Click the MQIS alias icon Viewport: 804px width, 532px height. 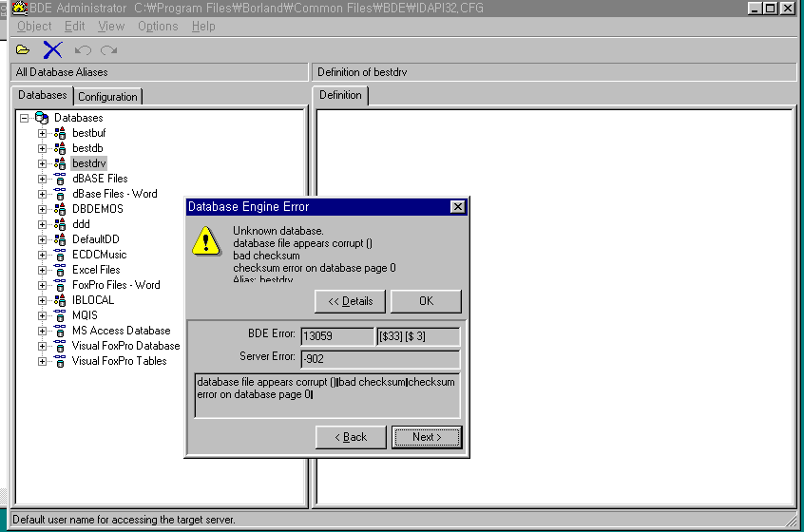60,315
